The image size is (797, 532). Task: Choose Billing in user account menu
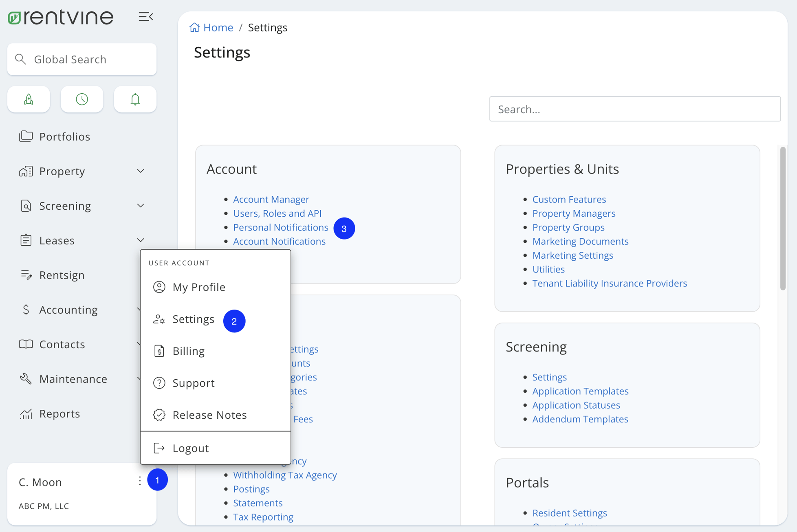[188, 351]
